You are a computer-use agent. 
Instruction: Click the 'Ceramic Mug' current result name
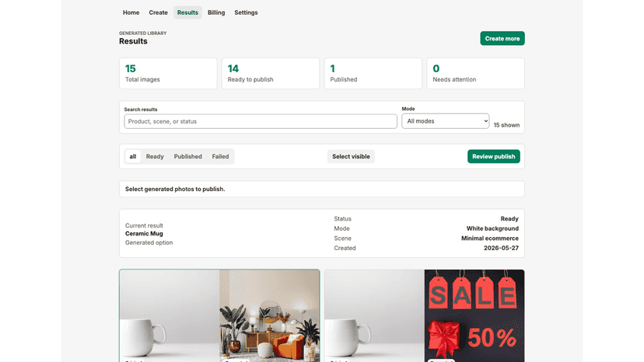click(x=144, y=234)
